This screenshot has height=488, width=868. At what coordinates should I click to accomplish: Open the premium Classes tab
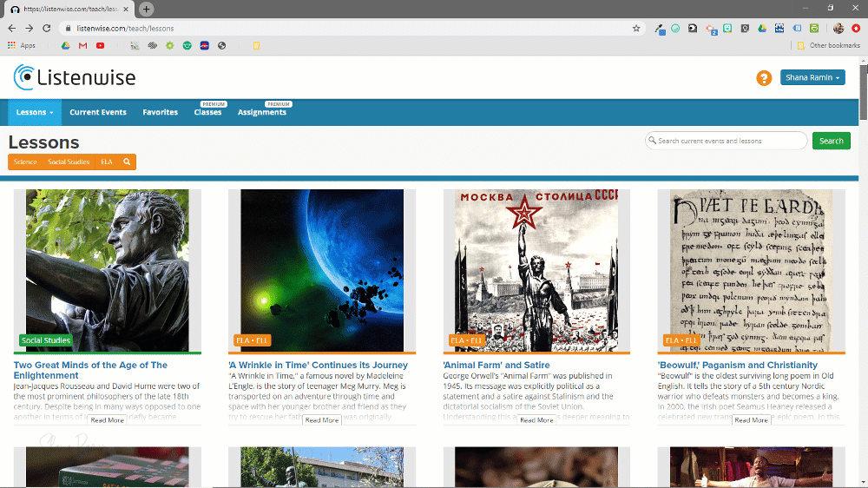(207, 112)
